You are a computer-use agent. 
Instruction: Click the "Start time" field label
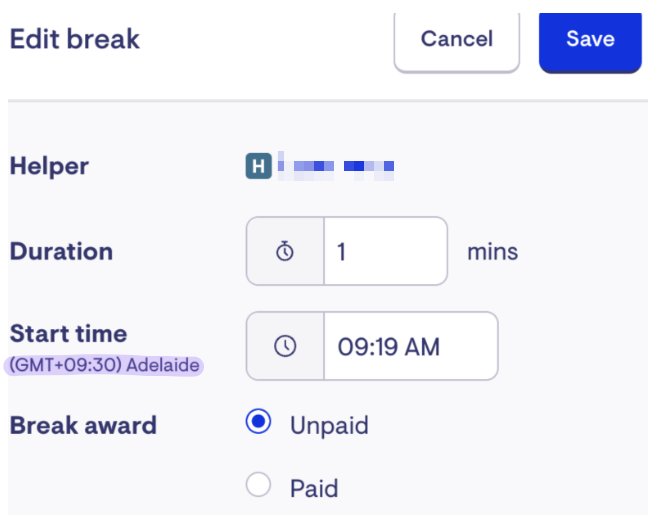coord(68,334)
